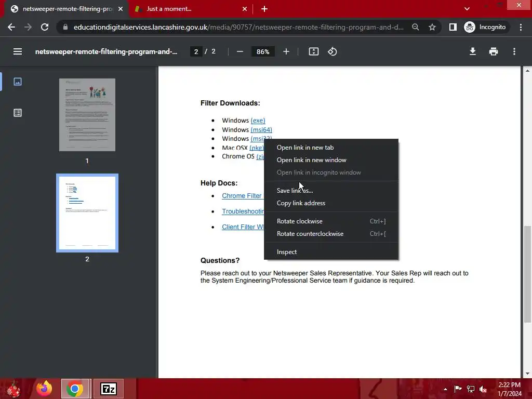Viewport: 532px width, 399px height.
Task: Open the Start menu ornament button
Action: point(13,389)
